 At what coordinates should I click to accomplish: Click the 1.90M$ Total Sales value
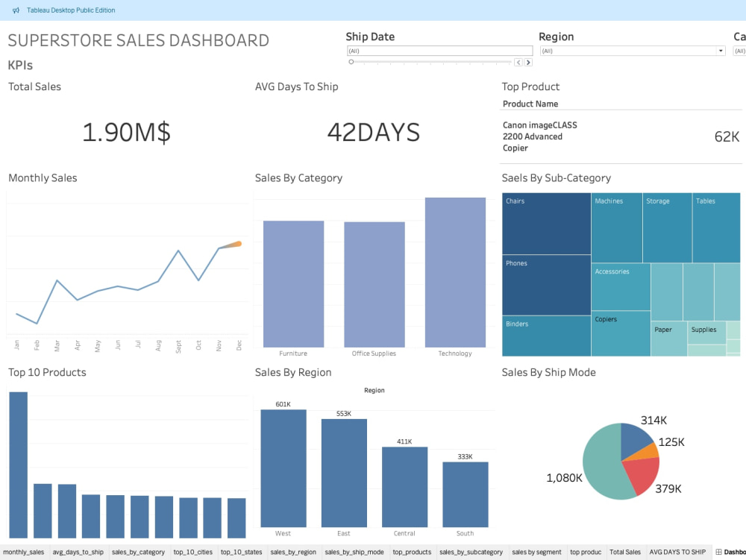point(127,132)
